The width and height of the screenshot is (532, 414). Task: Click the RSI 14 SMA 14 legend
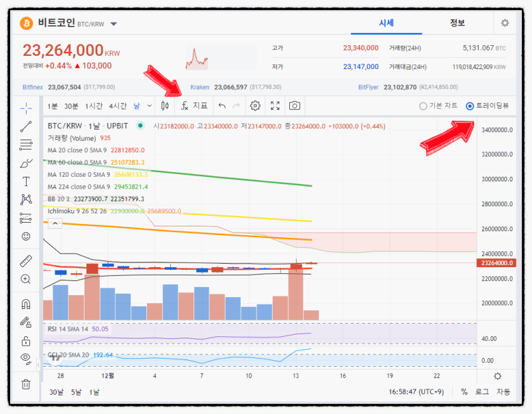coord(78,329)
